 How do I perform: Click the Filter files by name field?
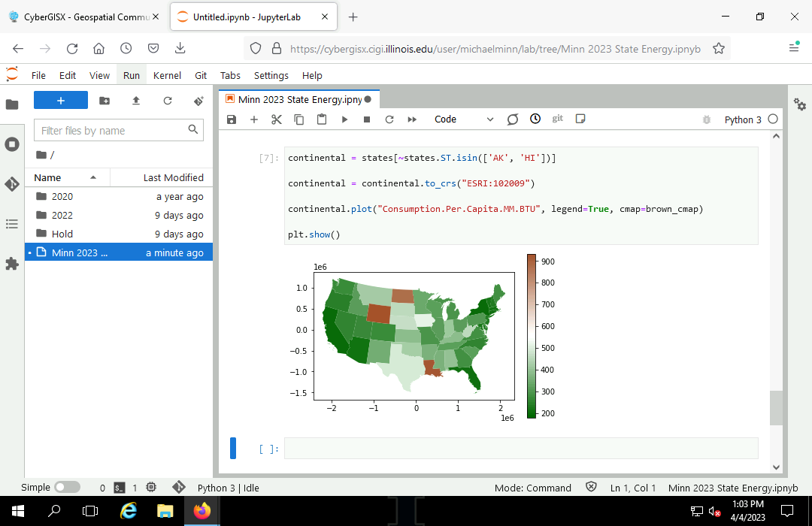[111, 131]
